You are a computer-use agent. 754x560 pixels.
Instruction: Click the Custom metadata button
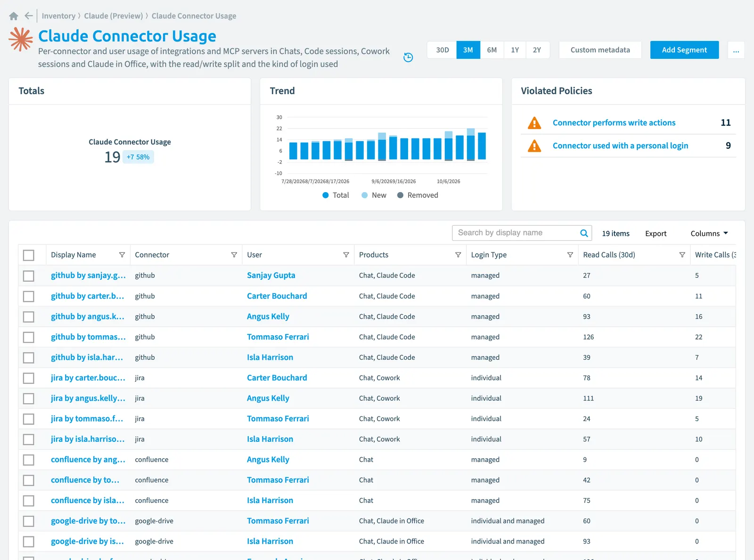coord(600,50)
